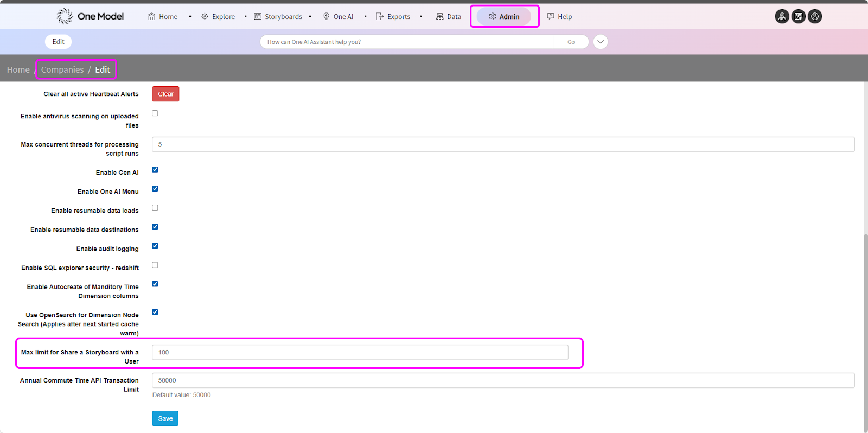Select the Admin menu tab
The image size is (868, 433).
(x=504, y=17)
